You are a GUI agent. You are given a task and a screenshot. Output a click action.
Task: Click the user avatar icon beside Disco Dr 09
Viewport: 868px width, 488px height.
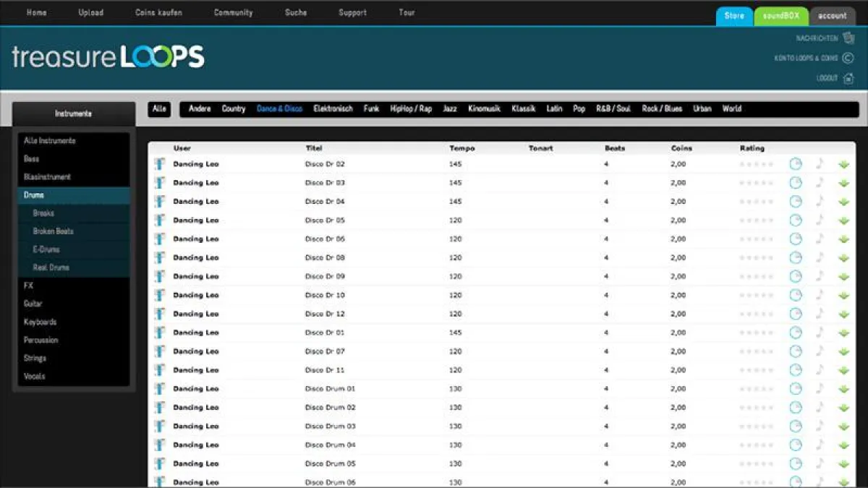[160, 276]
